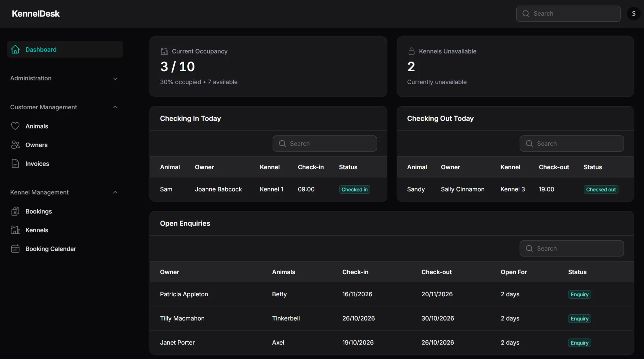The height and width of the screenshot is (359, 644).
Task: Click check-in date 16/11/2026
Action: [357, 294]
